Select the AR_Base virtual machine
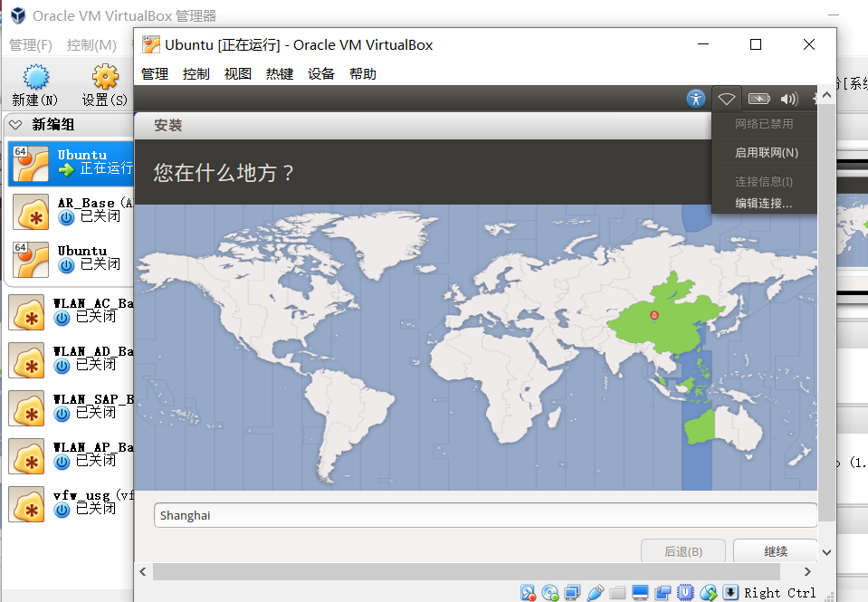Viewport: 868px width, 602px height. coord(71,211)
